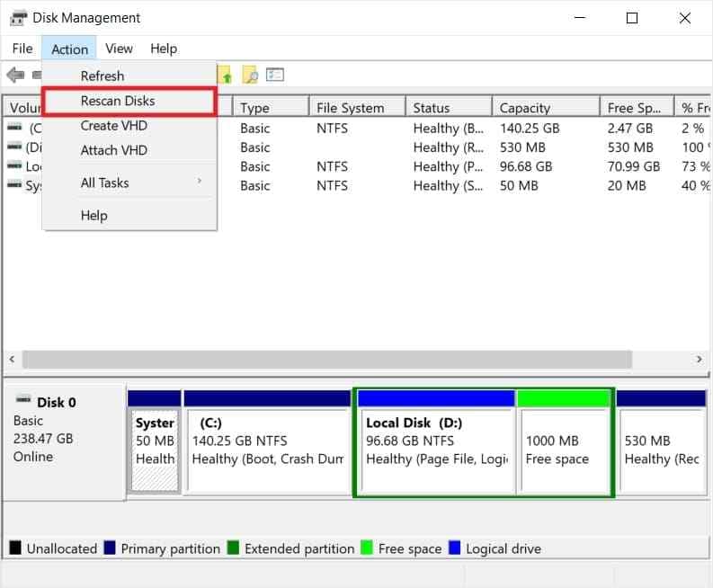Select the 530 MB recovery partition block
Image resolution: width=713 pixels, height=588 pixels.
coord(662,442)
